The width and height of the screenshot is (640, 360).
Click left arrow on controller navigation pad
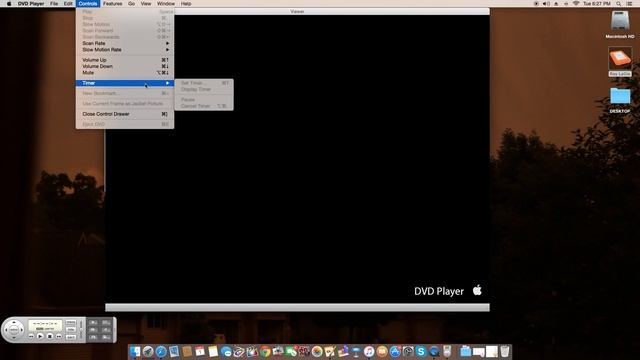pos(6,330)
